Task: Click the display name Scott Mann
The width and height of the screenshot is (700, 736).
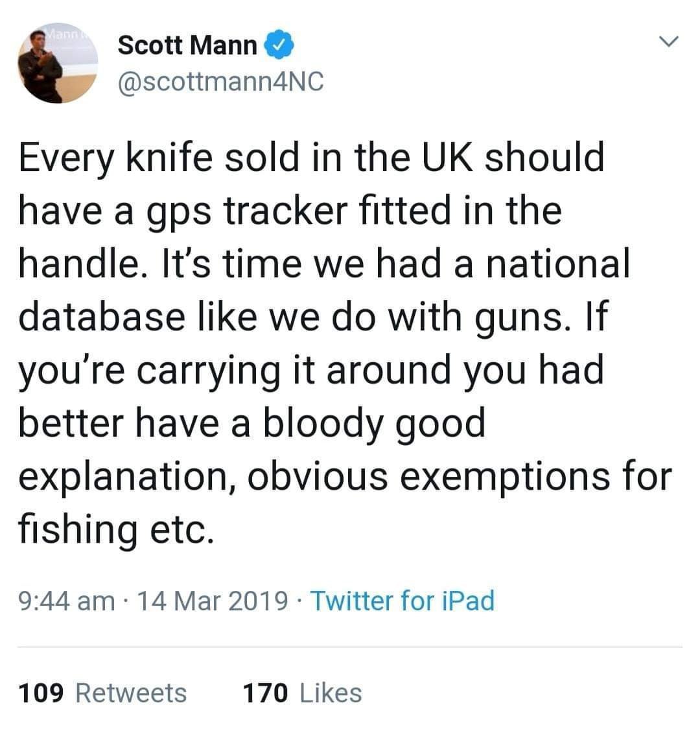Action: 188,46
